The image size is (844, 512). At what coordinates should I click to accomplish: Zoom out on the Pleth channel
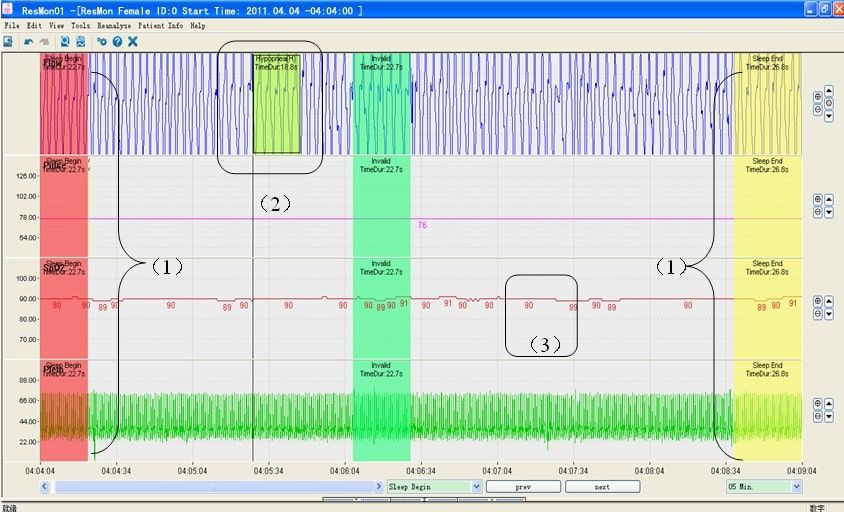[x=817, y=414]
